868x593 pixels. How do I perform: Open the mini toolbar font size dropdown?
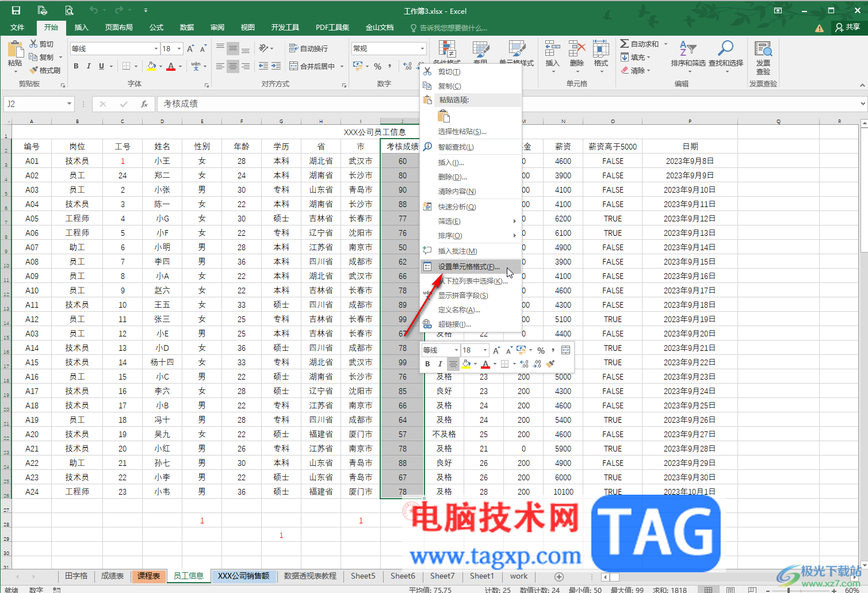tap(485, 350)
